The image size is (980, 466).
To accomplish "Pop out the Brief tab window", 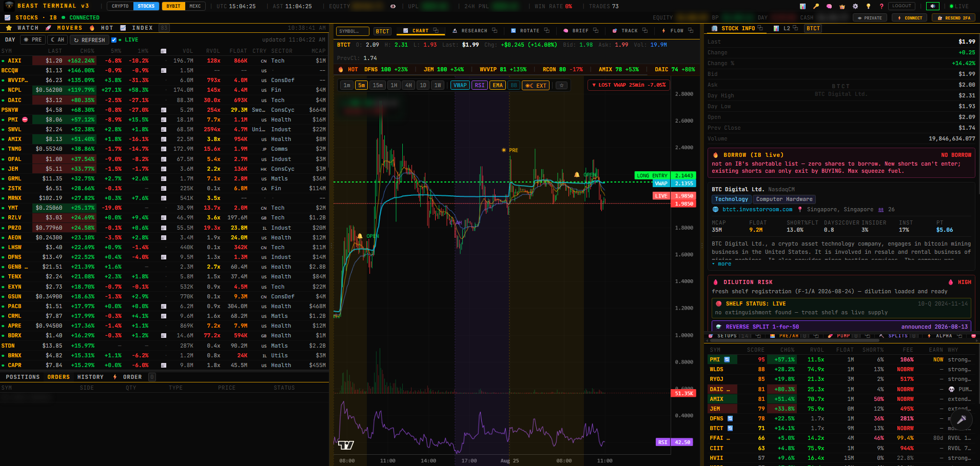I will [596, 30].
